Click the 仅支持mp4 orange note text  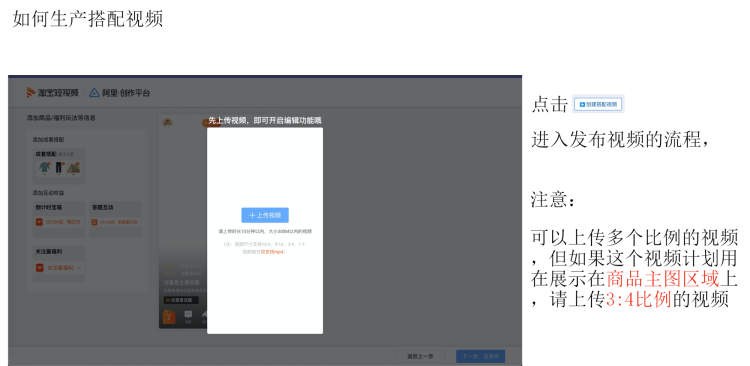point(273,252)
